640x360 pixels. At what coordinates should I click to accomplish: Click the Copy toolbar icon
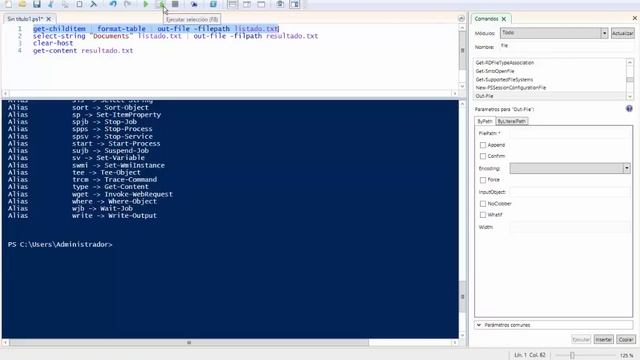(65, 4)
